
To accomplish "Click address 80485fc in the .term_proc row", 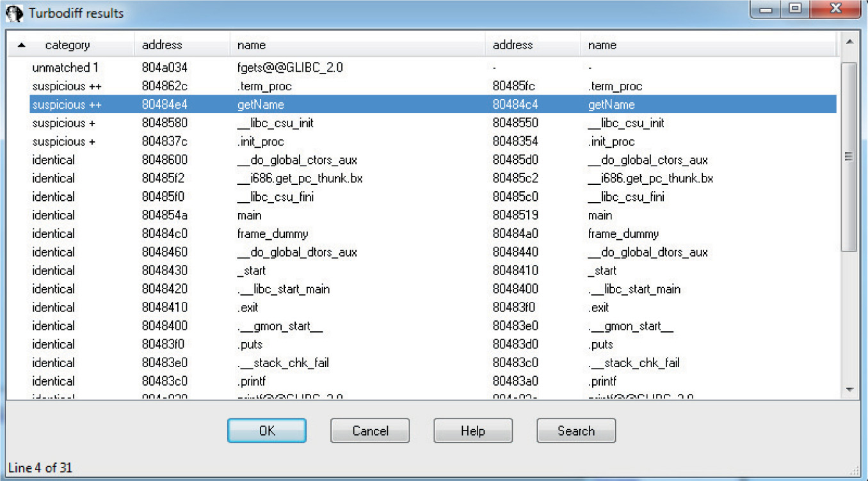I will (x=515, y=86).
